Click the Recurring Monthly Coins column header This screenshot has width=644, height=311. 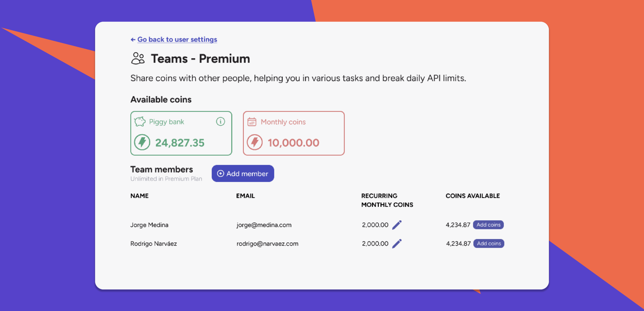click(x=387, y=200)
